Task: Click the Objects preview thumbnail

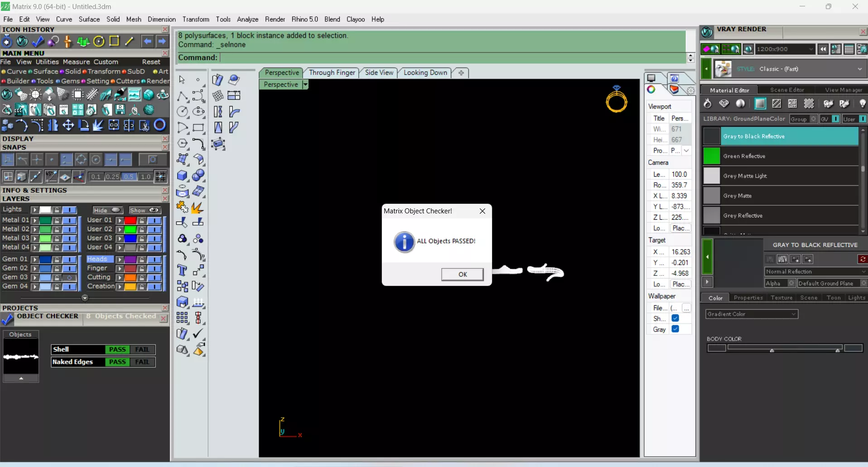Action: pos(21,357)
